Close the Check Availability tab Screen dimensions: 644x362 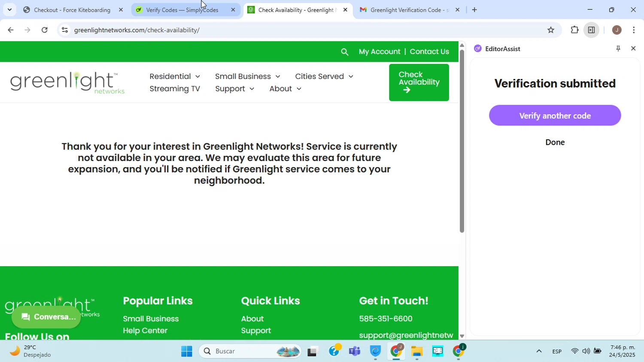345,10
